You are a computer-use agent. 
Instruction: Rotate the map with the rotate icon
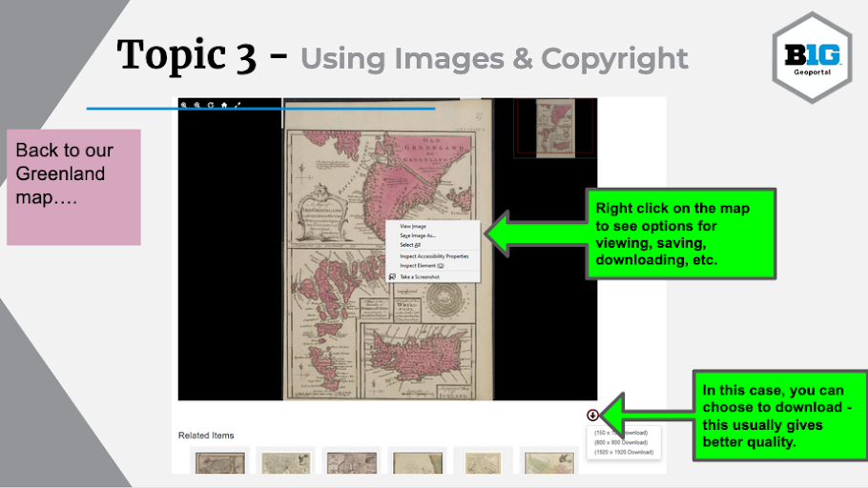[211, 105]
